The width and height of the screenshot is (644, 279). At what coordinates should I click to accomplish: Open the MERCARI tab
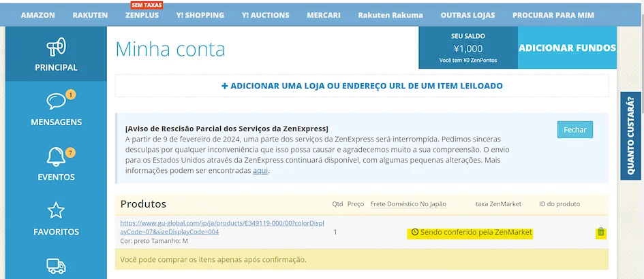tap(324, 15)
